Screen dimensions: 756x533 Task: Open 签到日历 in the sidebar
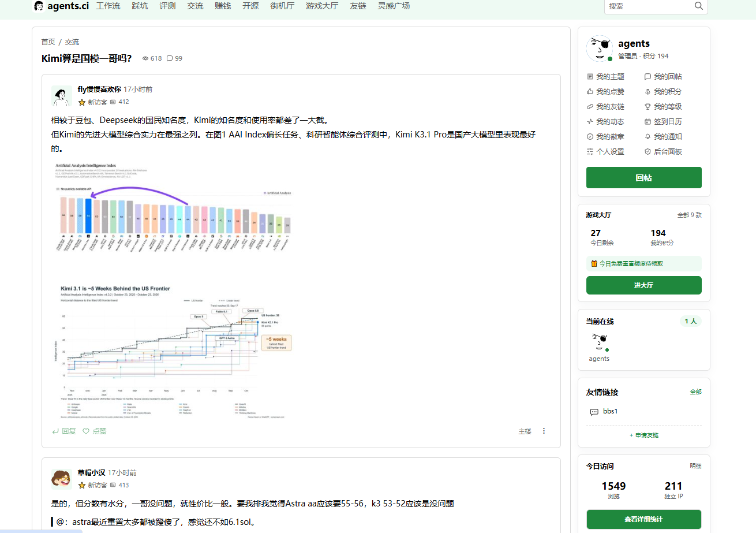click(x=663, y=121)
